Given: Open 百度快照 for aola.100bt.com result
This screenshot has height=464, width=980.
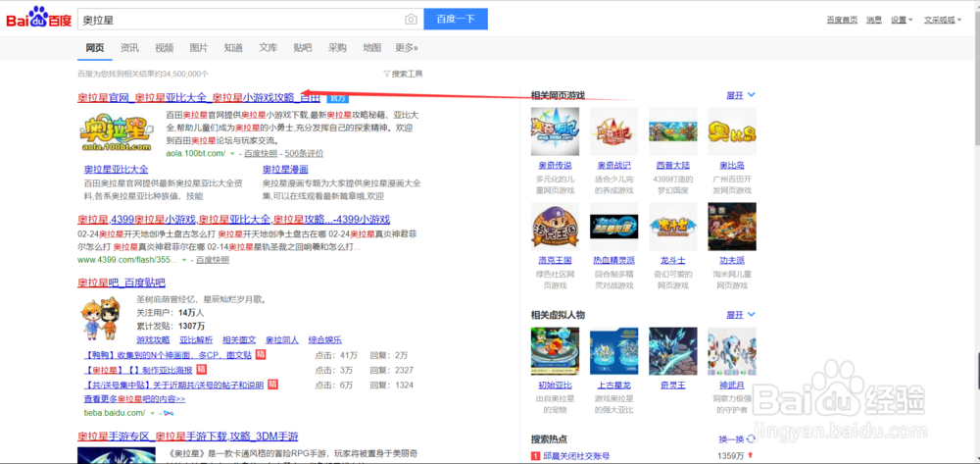Looking at the screenshot, I should pyautogui.click(x=261, y=153).
